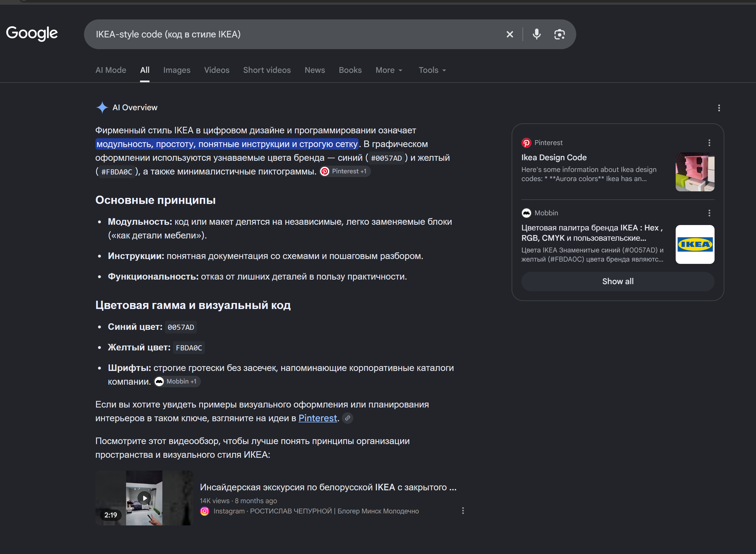Open the Цветовая палитра бренда IKEA link
756x554 pixels.
coord(592,233)
